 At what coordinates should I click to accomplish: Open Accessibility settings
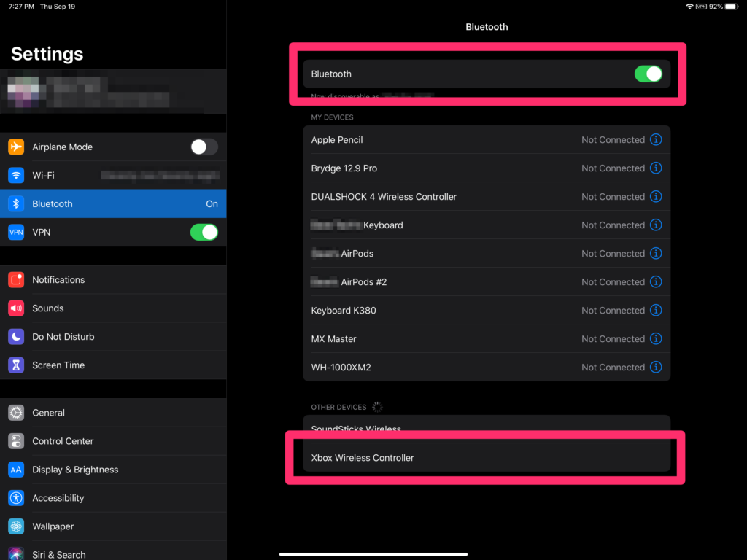click(x=113, y=498)
